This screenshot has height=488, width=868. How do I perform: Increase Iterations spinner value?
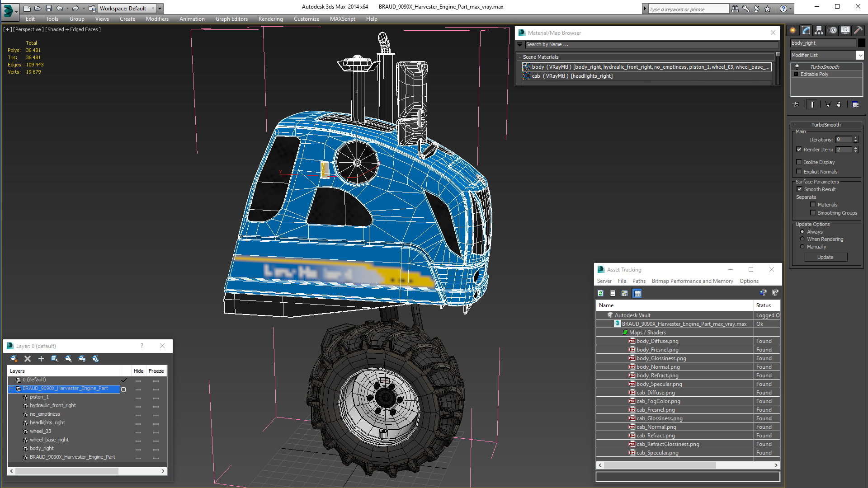tap(856, 138)
